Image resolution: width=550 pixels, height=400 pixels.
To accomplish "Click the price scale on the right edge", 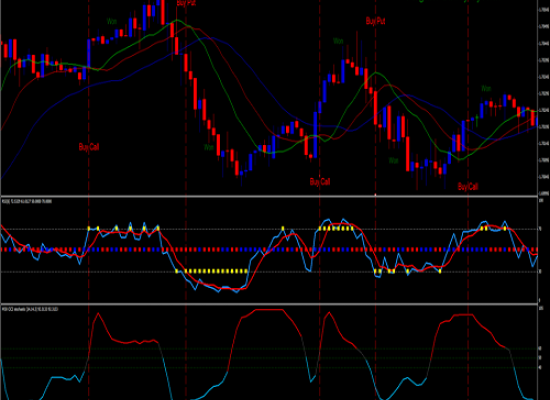I will (x=544, y=98).
